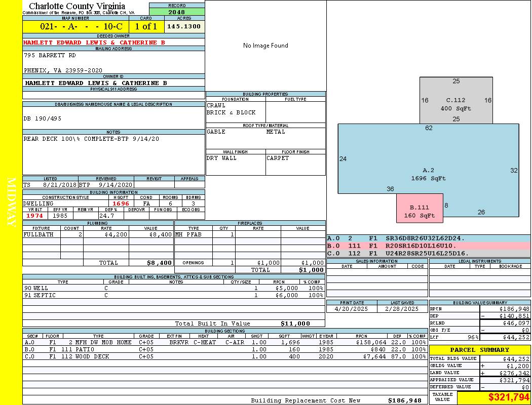Click legal description DB 190/495

[43, 118]
